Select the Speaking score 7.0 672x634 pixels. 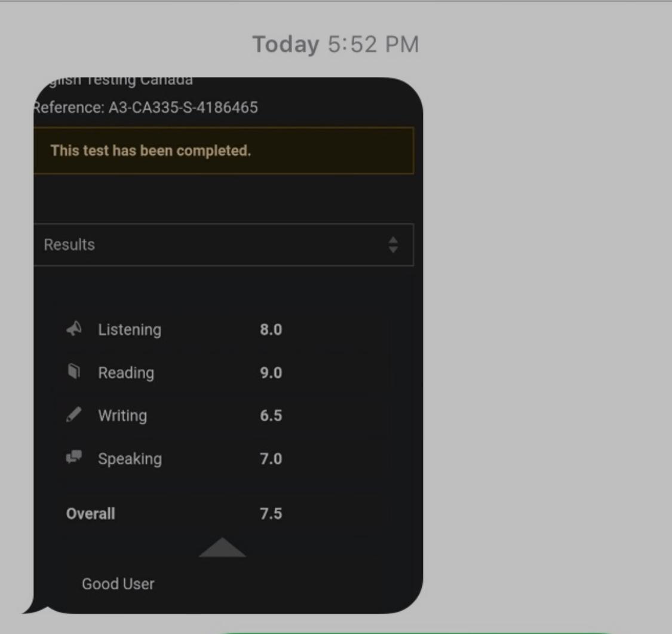point(271,459)
